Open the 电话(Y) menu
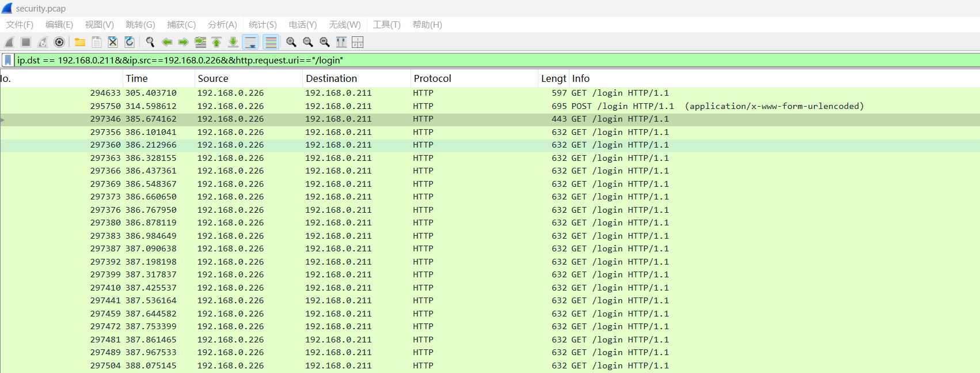 [303, 25]
